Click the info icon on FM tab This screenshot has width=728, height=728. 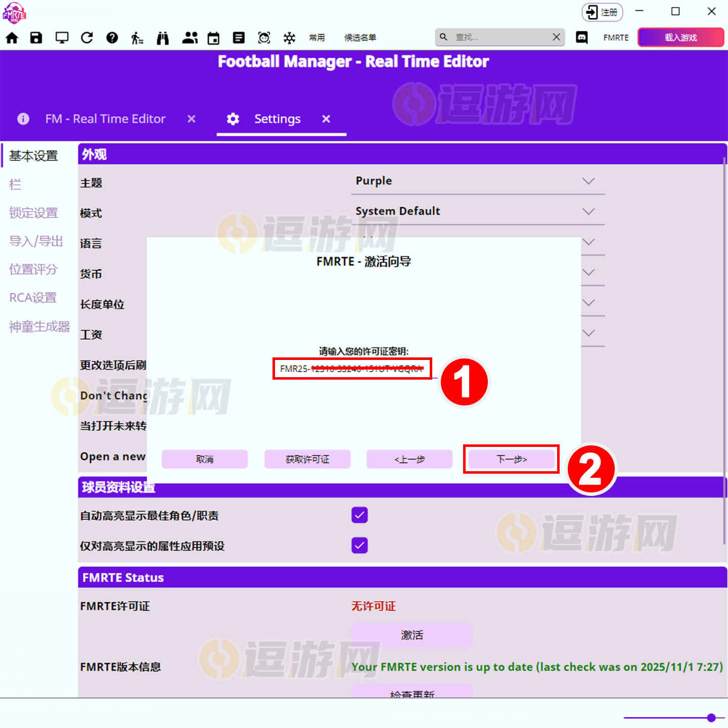(x=23, y=119)
